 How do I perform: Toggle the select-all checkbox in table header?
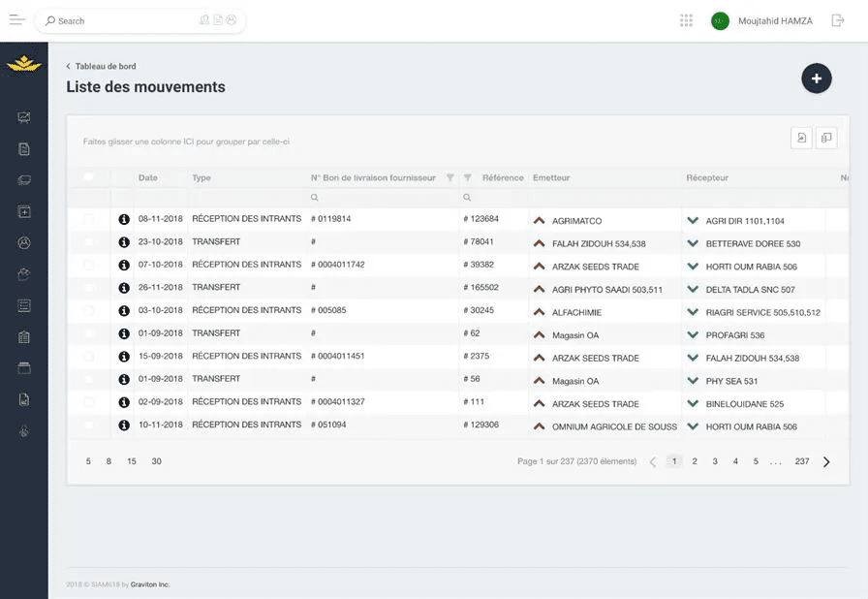coord(89,177)
